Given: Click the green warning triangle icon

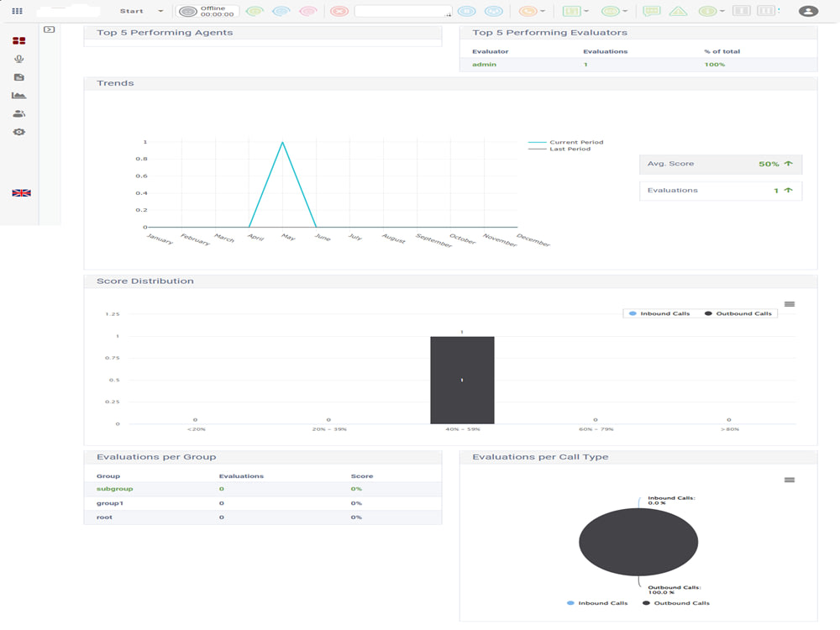Looking at the screenshot, I should point(678,11).
